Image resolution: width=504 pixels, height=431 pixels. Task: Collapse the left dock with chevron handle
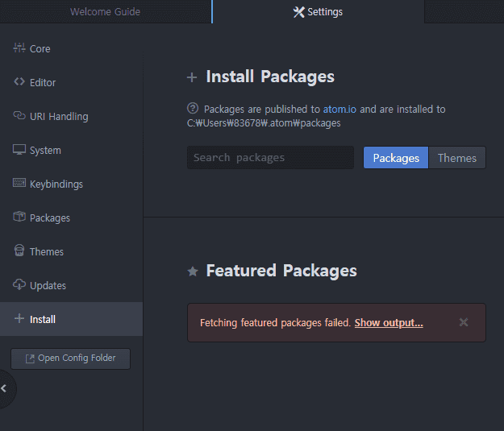[5, 388]
